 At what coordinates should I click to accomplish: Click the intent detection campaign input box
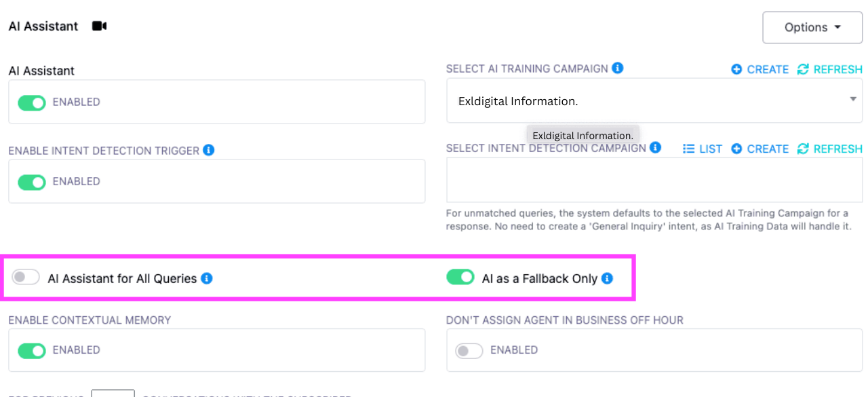654,180
